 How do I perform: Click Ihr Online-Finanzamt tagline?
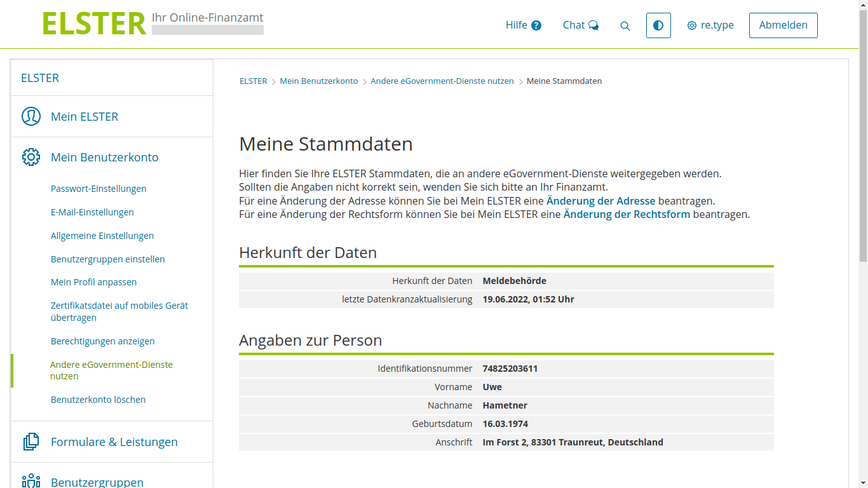[x=208, y=18]
